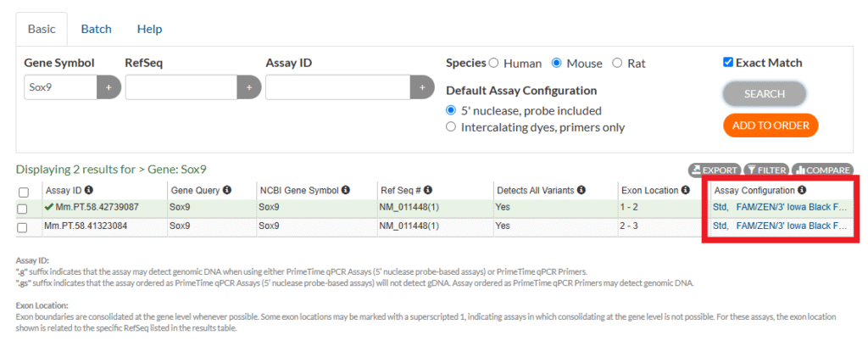Select the Rat species radio button

point(617,64)
